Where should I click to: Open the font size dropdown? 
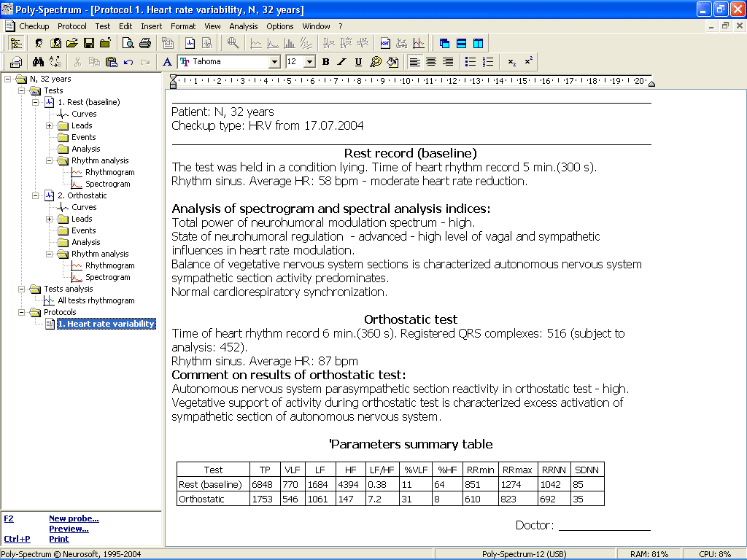click(x=309, y=62)
